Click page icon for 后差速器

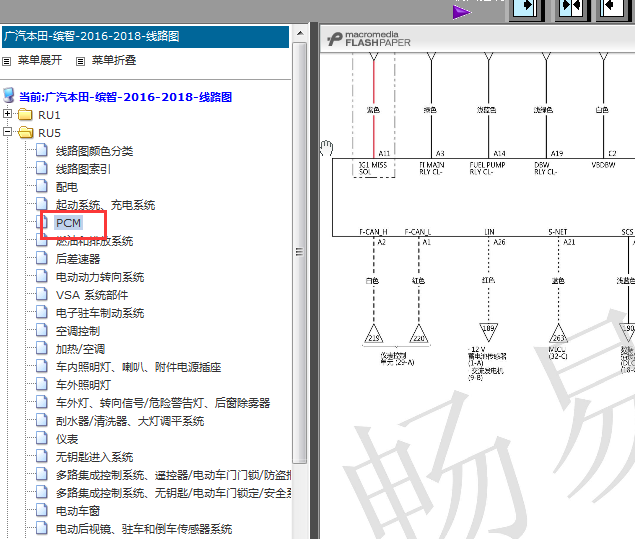[41, 258]
